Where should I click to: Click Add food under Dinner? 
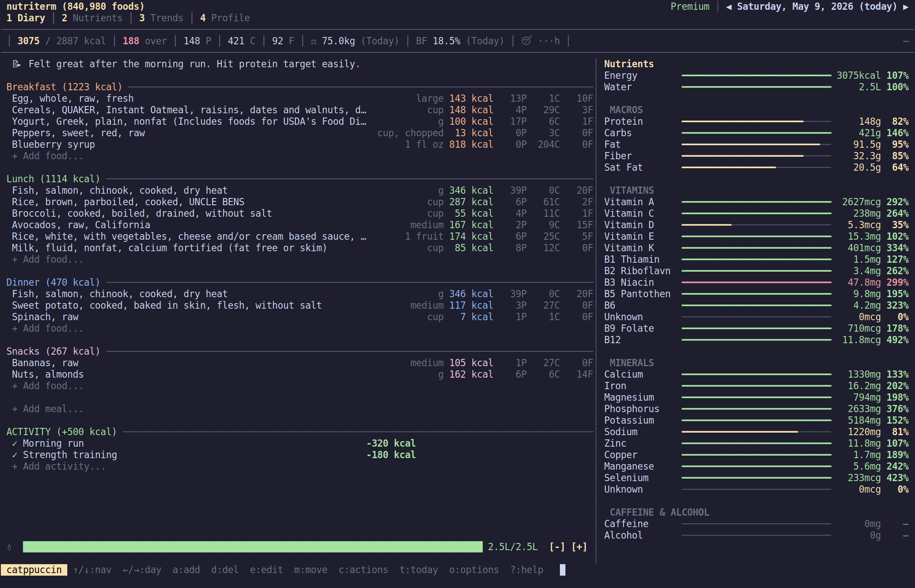point(47,329)
